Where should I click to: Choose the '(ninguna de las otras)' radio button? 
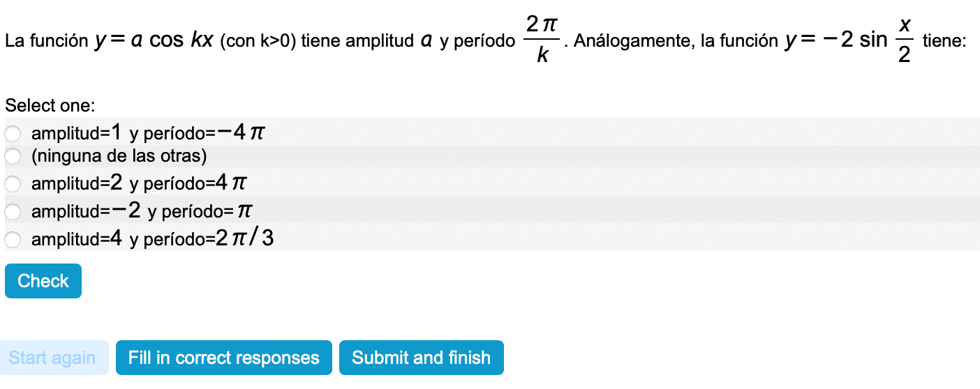pos(13,156)
